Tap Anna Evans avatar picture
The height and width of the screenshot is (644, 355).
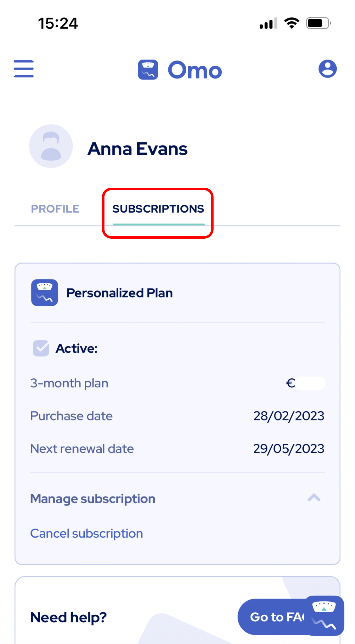point(51,146)
